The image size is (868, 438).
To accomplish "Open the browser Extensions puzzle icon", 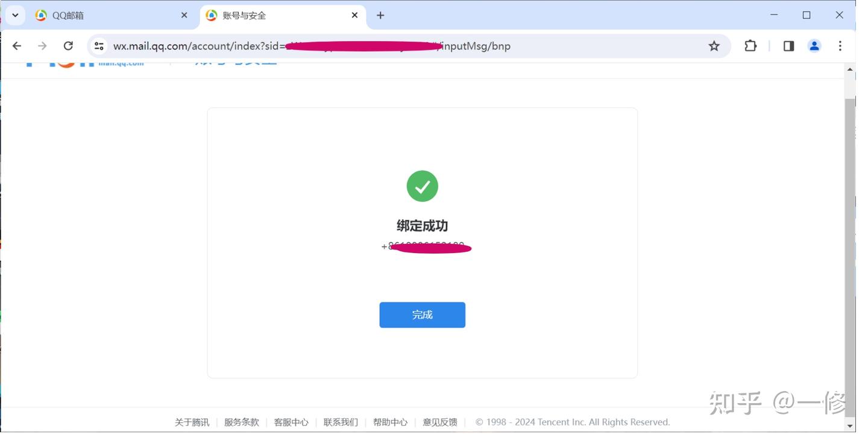I will [750, 46].
